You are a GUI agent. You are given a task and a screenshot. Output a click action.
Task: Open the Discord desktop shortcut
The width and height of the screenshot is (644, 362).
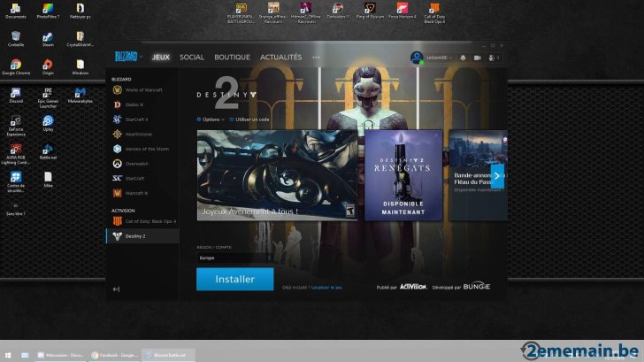[x=16, y=96]
